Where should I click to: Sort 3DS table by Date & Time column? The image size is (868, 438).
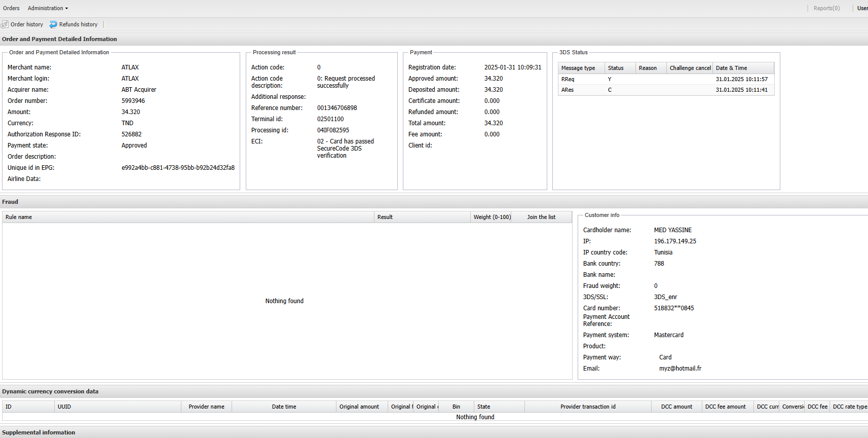[x=742, y=68]
